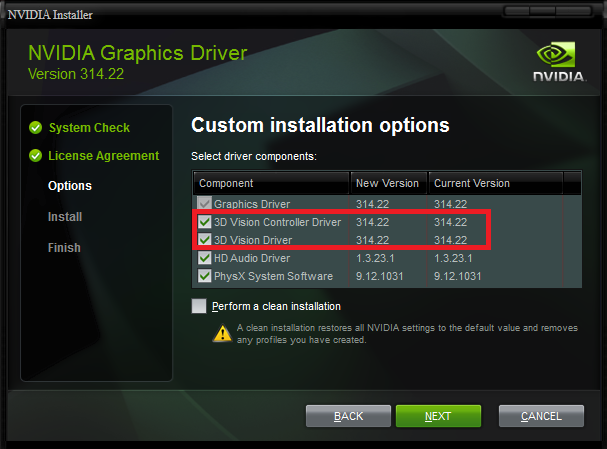This screenshot has width=607, height=449.
Task: Click the New Version column header
Action: tap(389, 183)
